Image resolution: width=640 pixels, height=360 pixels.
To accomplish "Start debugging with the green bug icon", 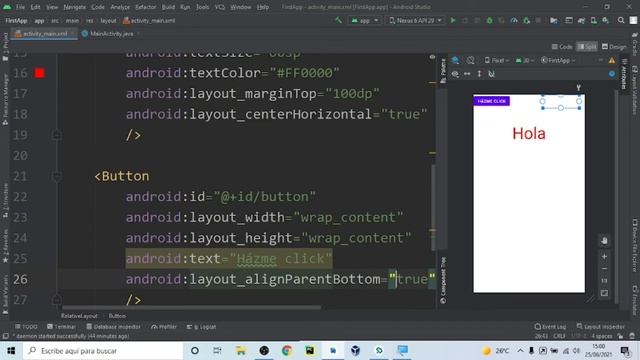I will point(489,20).
